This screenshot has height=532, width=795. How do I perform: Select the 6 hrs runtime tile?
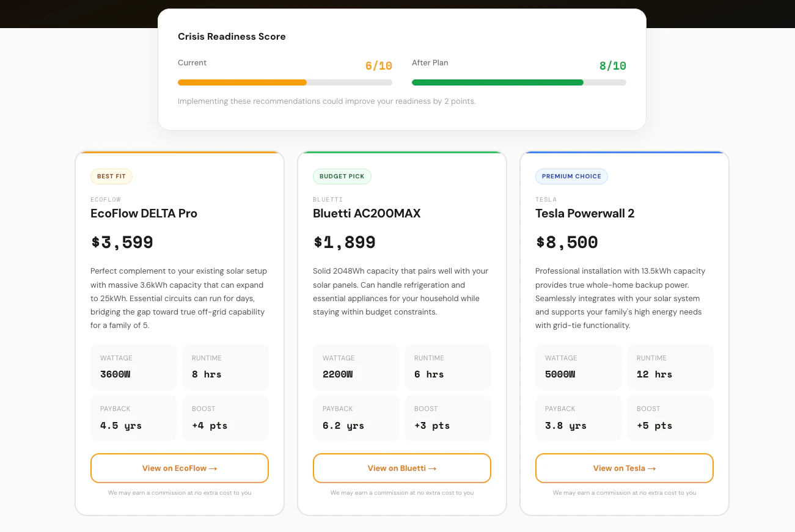(x=448, y=367)
